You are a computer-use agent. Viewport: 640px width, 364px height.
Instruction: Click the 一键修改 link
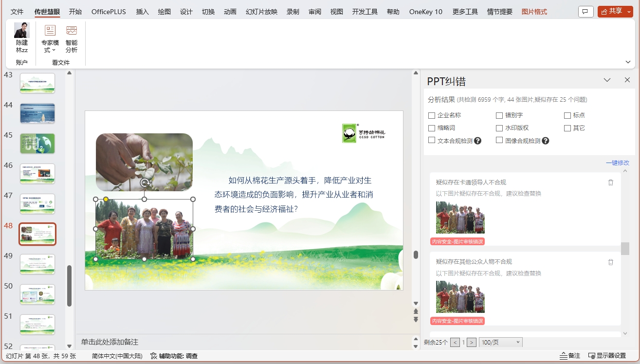618,163
